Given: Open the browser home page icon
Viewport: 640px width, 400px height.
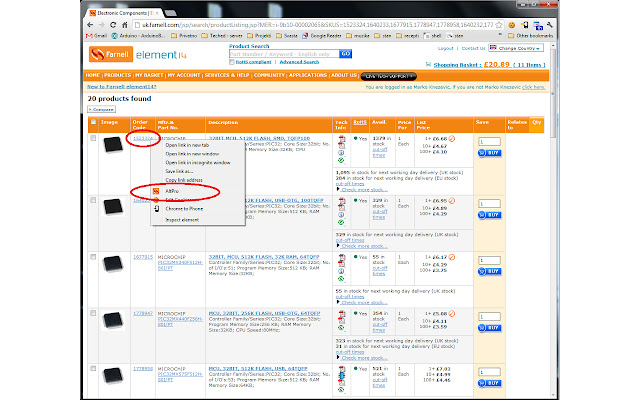Looking at the screenshot, I should pyautogui.click(x=124, y=25).
